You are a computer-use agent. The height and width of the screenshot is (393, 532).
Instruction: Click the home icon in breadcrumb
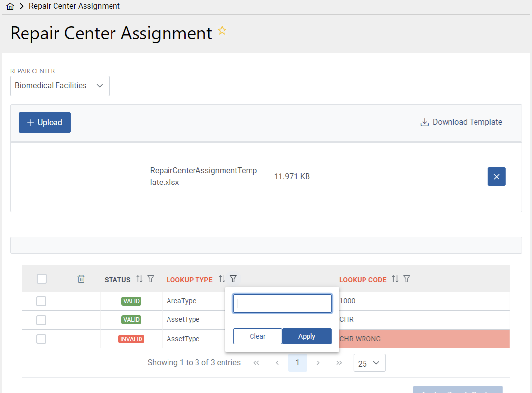10,7
